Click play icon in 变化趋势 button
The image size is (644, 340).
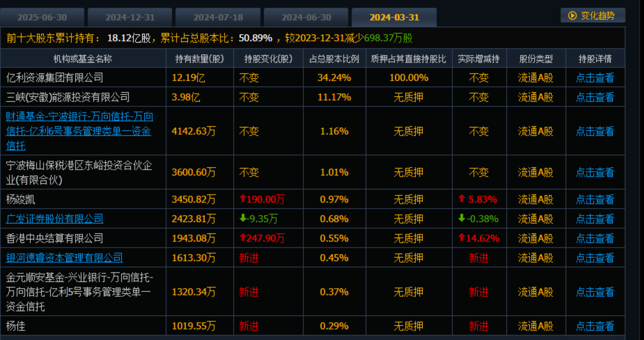(x=572, y=15)
